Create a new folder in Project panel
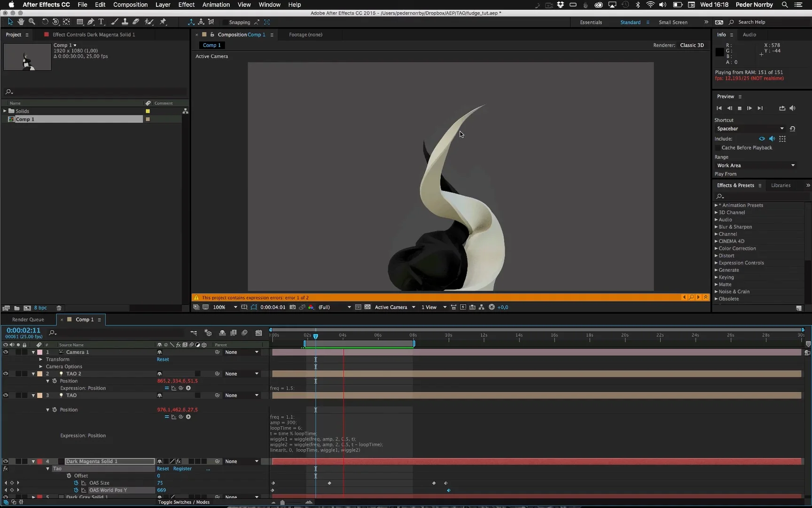This screenshot has width=812, height=508. coord(17,308)
